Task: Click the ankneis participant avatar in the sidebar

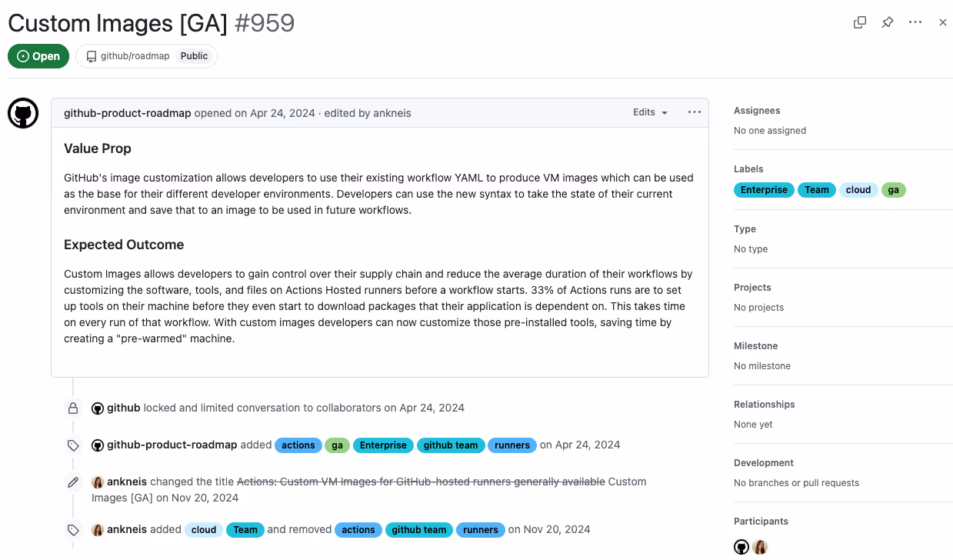Action: pos(760,547)
